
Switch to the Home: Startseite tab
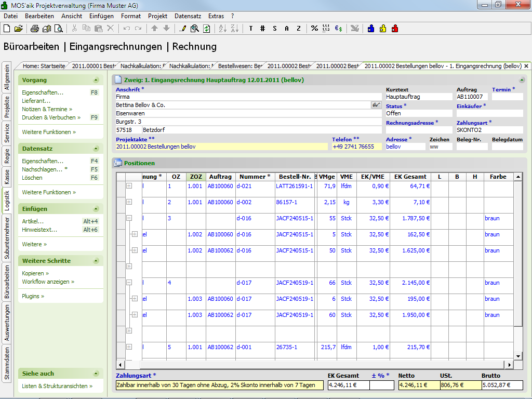pyautogui.click(x=44, y=66)
